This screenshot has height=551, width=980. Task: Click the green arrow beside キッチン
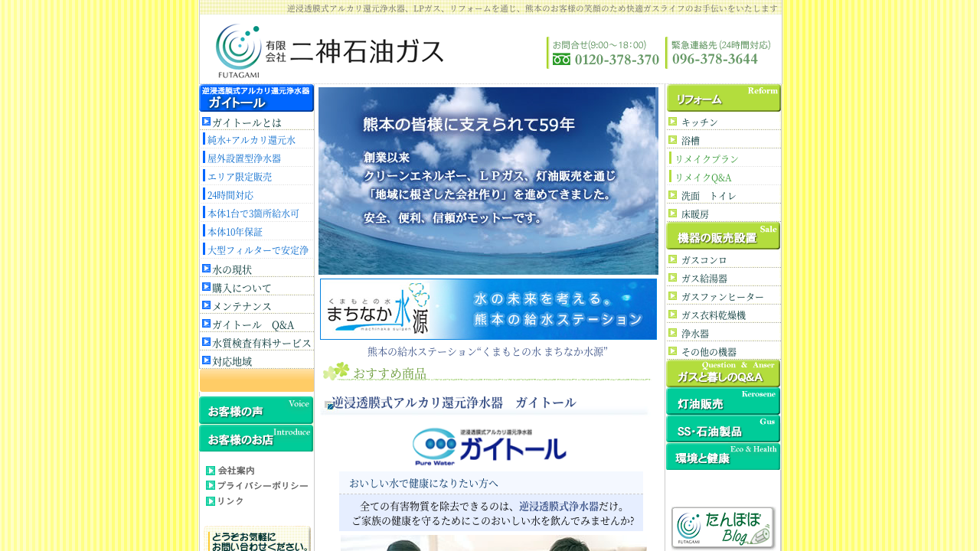click(672, 122)
